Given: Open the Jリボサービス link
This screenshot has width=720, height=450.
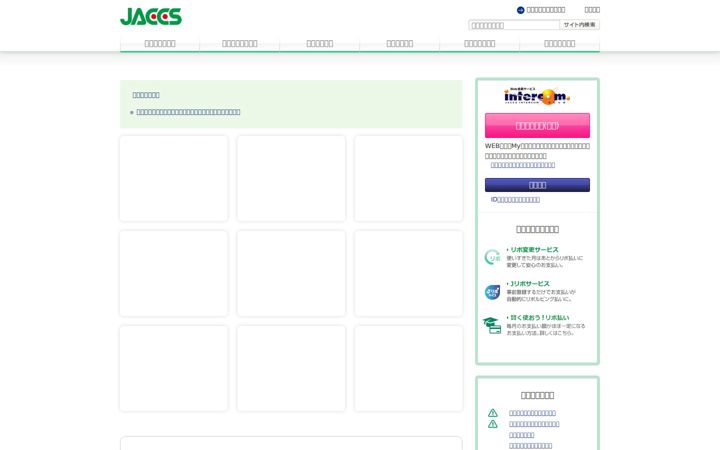Looking at the screenshot, I should 529,284.
